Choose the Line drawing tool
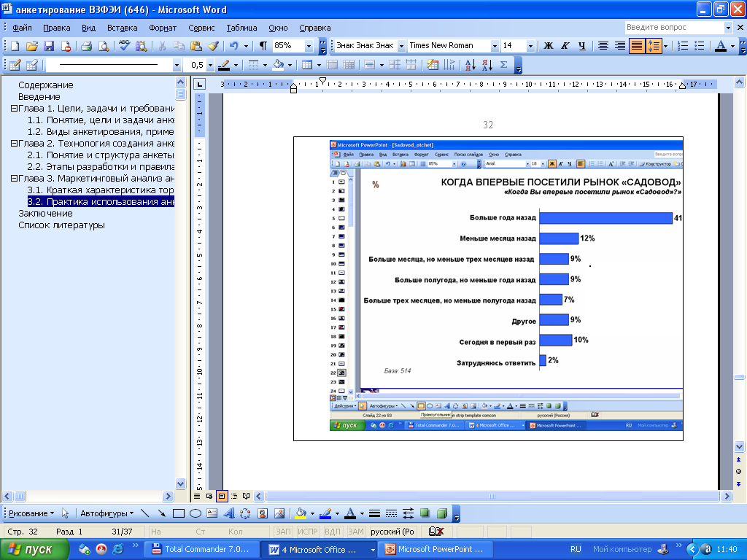Viewport: 747px width, 560px height. point(145,513)
